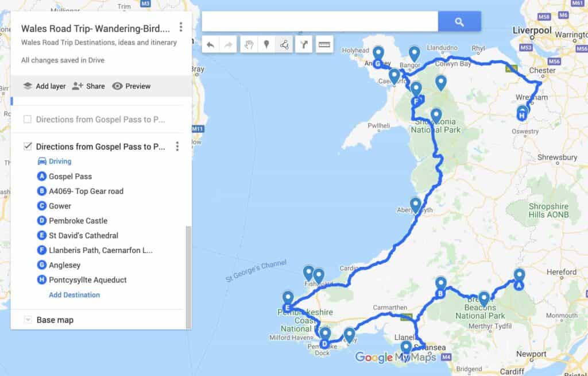Expand the Base map dropdown arrow
The width and height of the screenshot is (588, 376).
[x=28, y=320]
